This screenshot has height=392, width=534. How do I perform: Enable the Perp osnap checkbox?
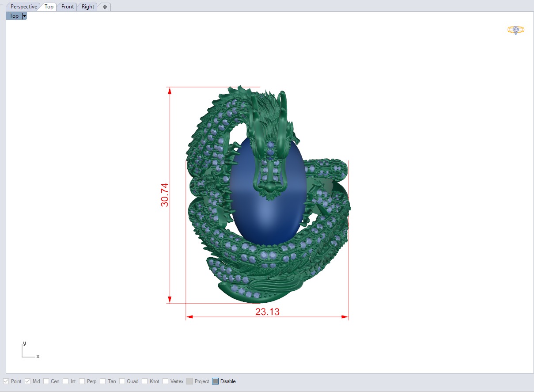pos(82,381)
